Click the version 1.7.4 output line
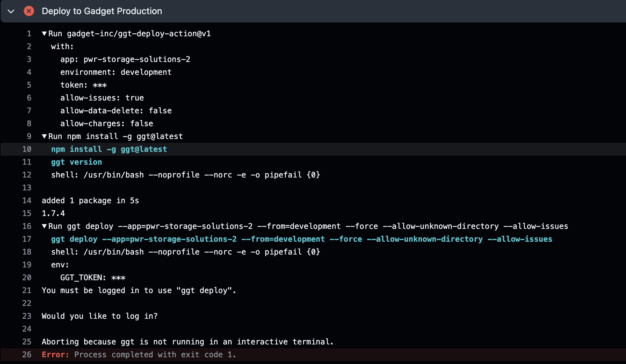 (x=53, y=213)
